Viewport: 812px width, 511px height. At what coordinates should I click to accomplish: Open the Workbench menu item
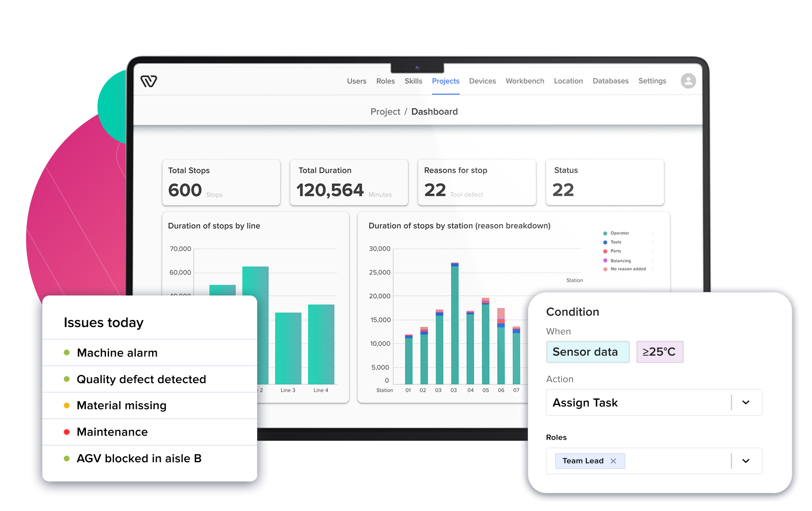click(x=525, y=81)
